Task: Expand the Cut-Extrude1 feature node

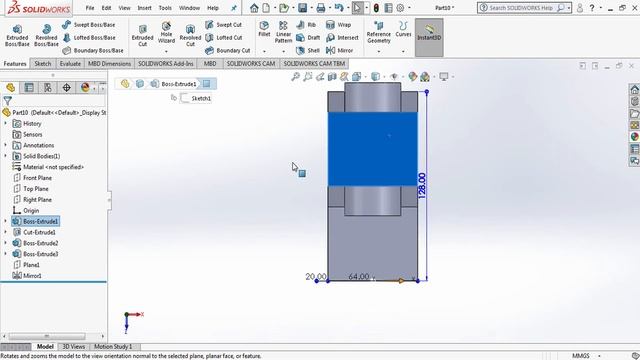Action: click(x=5, y=232)
